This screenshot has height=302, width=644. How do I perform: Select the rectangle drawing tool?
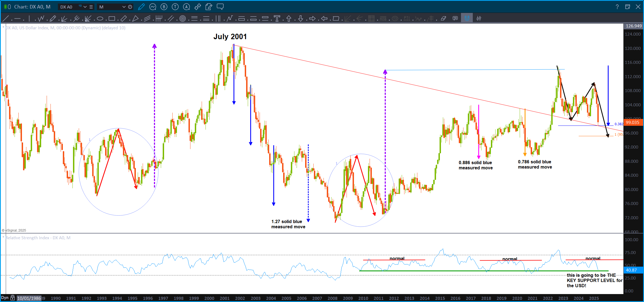(x=112, y=19)
